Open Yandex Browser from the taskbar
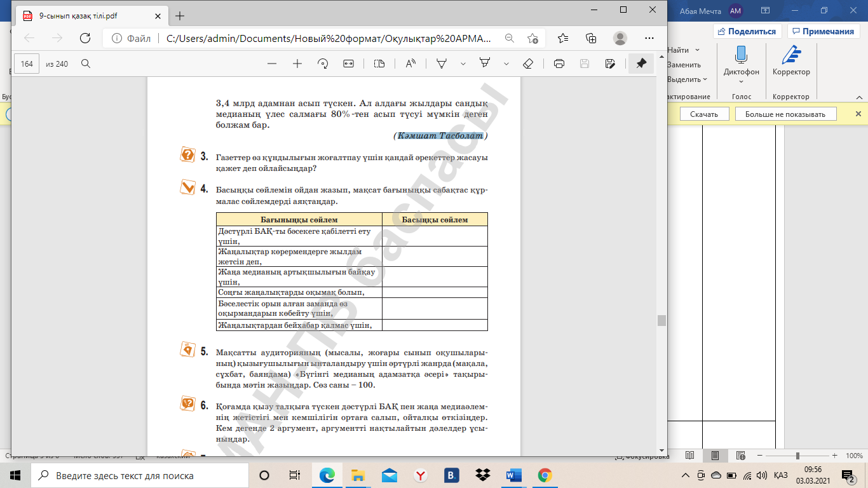This screenshot has width=868, height=488. [x=420, y=475]
